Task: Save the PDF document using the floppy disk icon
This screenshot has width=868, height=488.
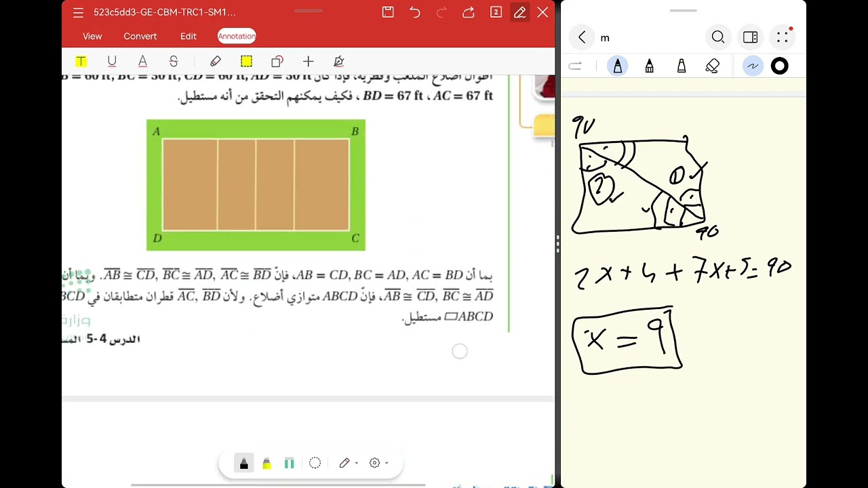Action: (388, 12)
